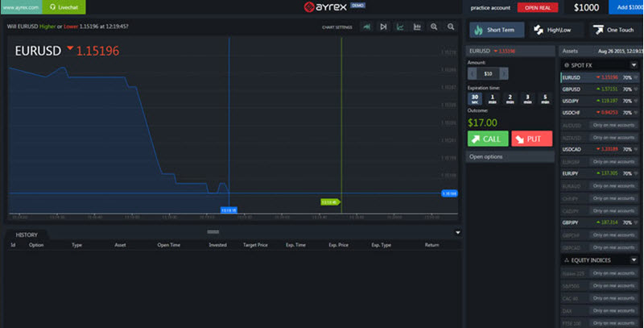The height and width of the screenshot is (328, 644).
Task: Click blue current-time chart marker
Action: pyautogui.click(x=229, y=210)
